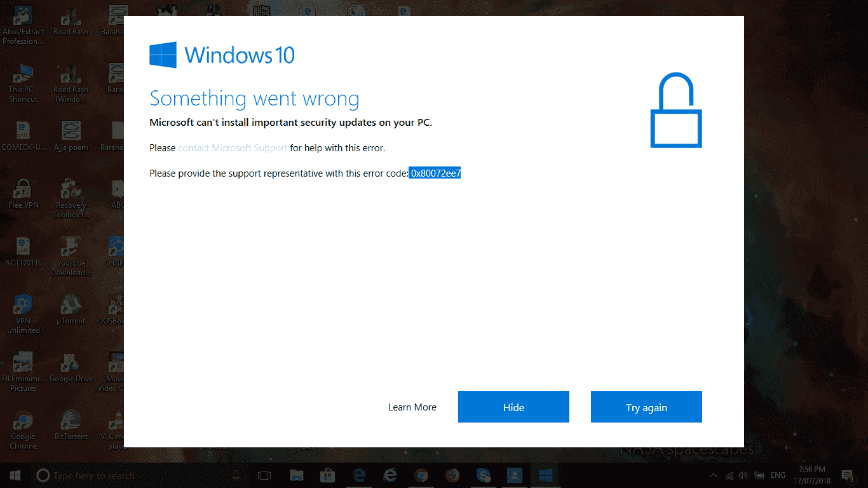
Task: Click the Windows 10 logo in the dialog
Action: [x=222, y=55]
